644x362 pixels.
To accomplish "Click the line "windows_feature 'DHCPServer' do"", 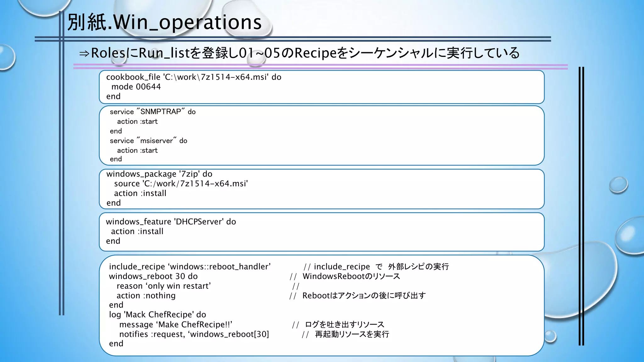I will point(171,222).
